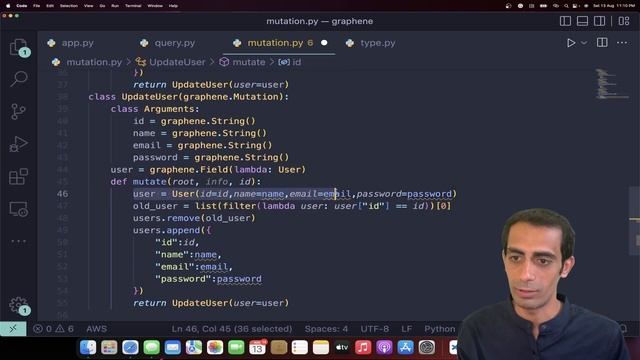Click the "class UpdateUser(graphene.Mutation):" line
Image resolution: width=640 pixels, height=360 pixels.
(189, 97)
